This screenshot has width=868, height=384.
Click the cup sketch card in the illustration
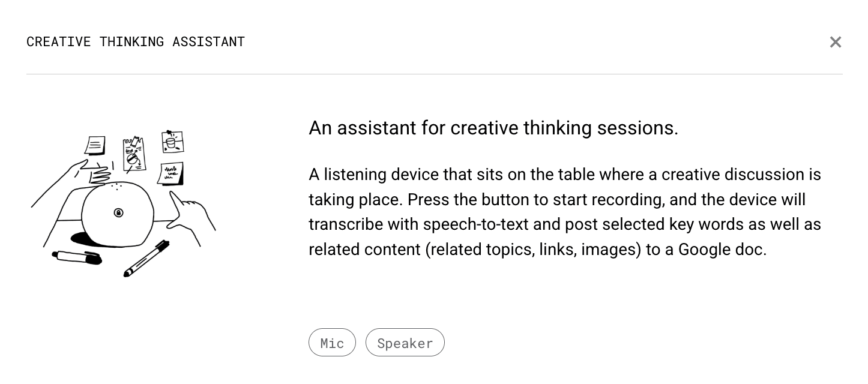[172, 142]
